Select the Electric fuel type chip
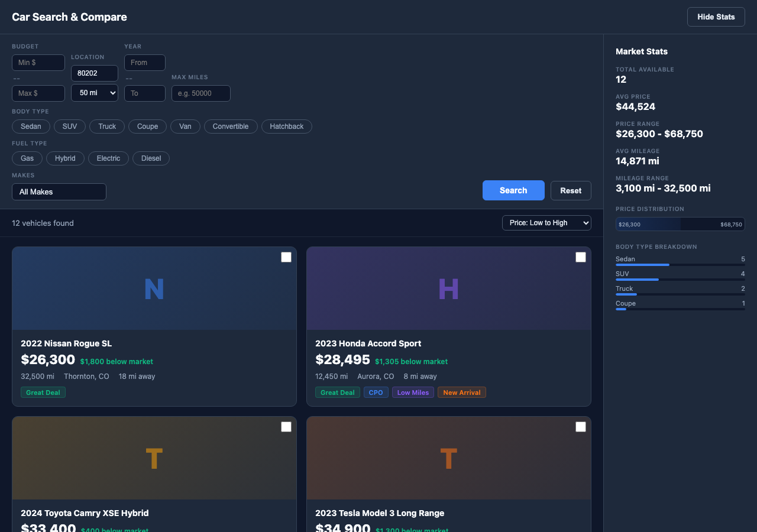757x532 pixels. (108, 158)
